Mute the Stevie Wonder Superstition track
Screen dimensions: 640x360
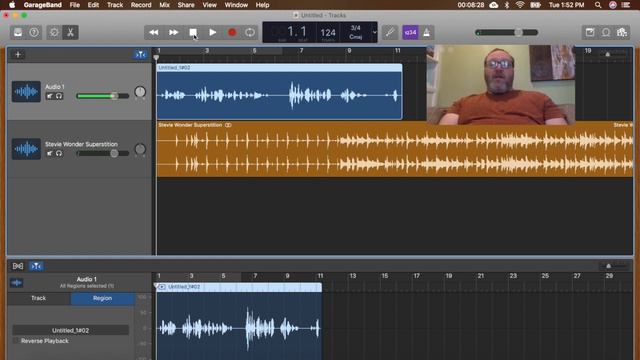(x=50, y=153)
